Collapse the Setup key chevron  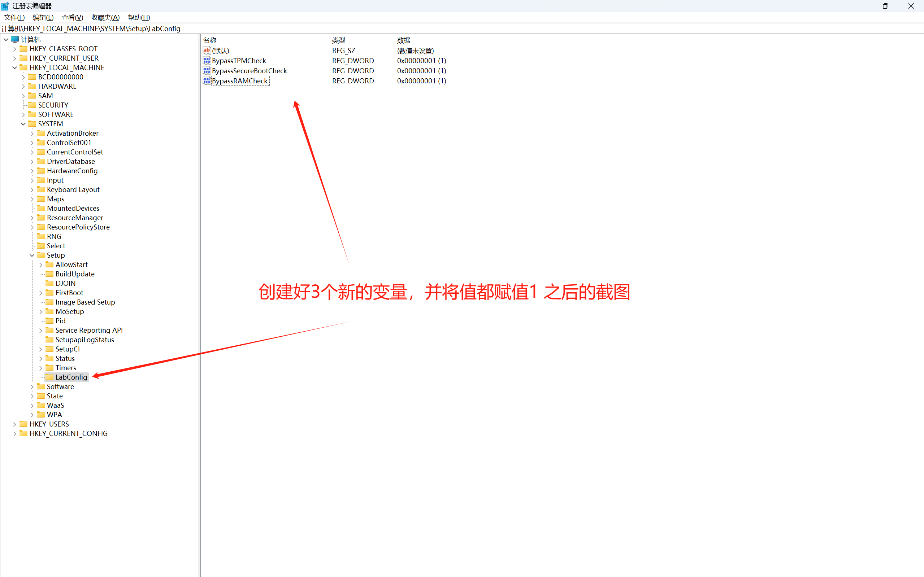point(32,255)
